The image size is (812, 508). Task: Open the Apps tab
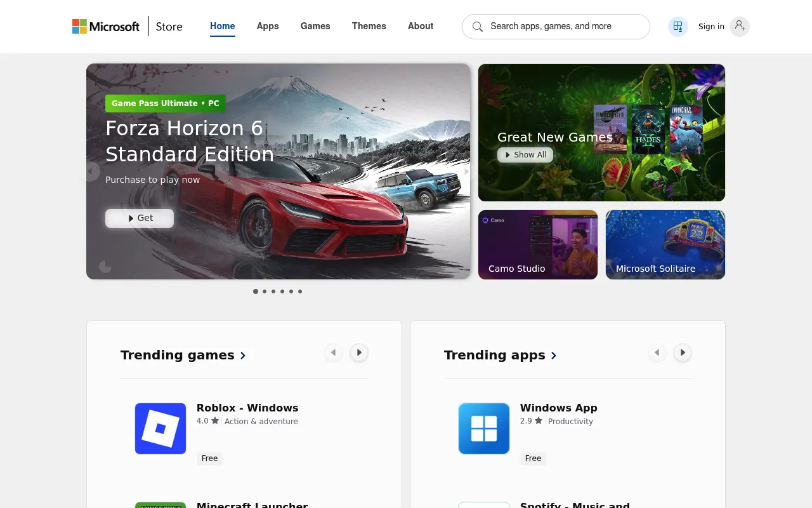tap(268, 26)
